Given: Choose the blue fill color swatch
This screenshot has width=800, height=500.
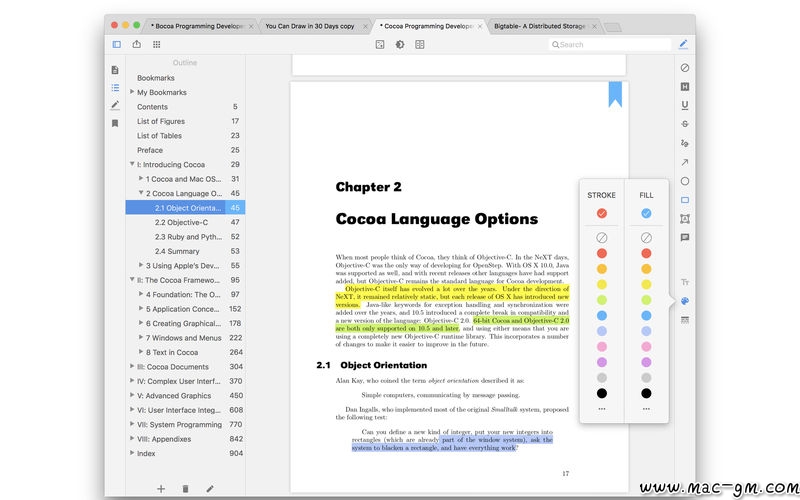Looking at the screenshot, I should 646,315.
